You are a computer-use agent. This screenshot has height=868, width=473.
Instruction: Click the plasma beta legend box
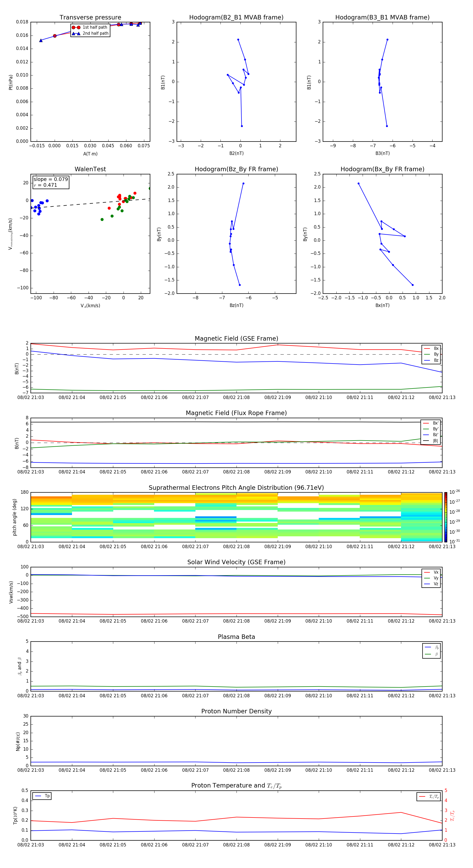(x=431, y=651)
